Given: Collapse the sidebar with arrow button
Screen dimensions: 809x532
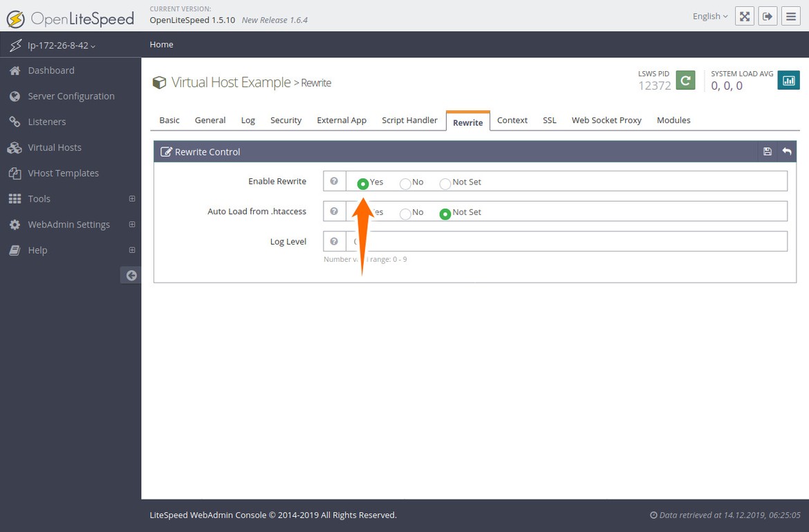Looking at the screenshot, I should pyautogui.click(x=131, y=275).
